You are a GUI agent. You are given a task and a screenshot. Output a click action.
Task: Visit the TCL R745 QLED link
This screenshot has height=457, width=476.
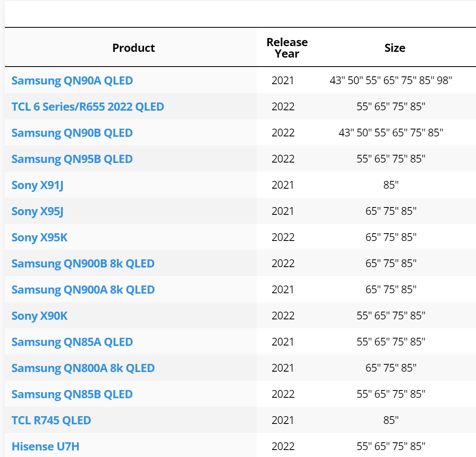[x=51, y=420]
